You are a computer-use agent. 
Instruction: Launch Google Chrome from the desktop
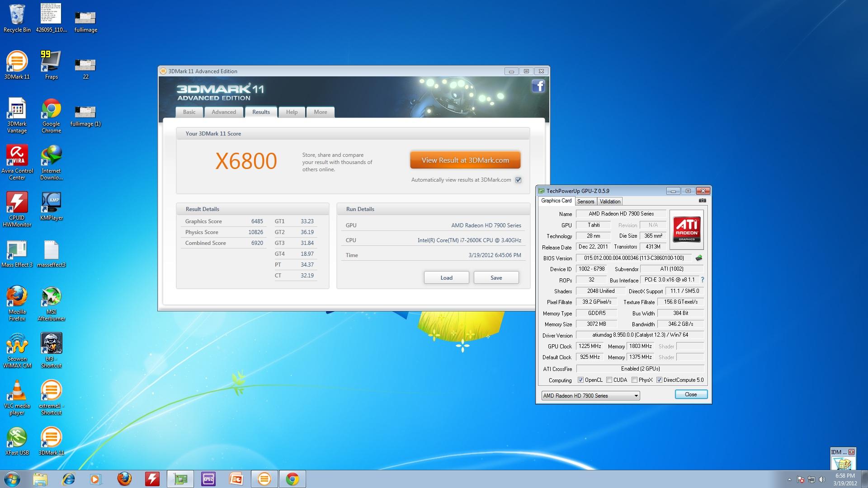(x=51, y=115)
